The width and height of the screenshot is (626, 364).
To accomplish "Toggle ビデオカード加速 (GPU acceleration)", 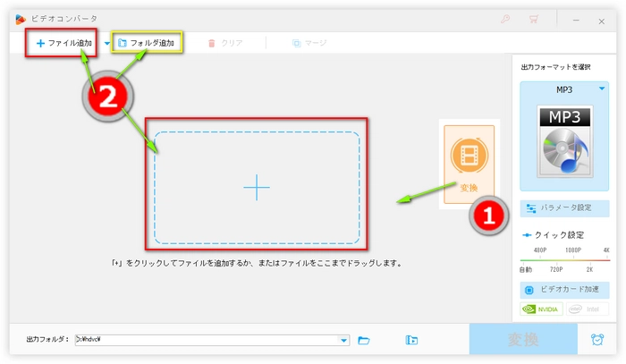I will click(563, 290).
